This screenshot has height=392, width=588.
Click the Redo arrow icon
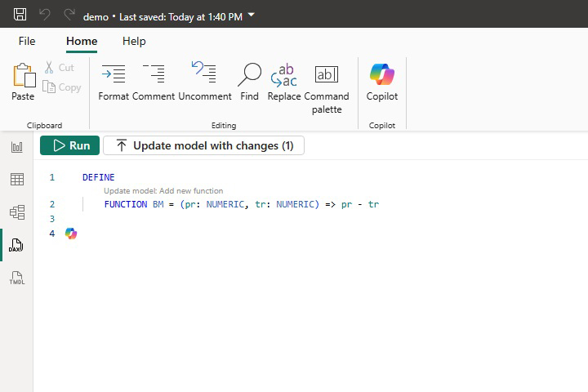(x=69, y=15)
